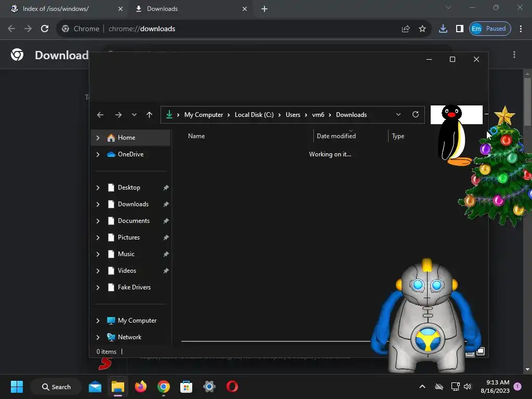The image size is (532, 399).
Task: Open OneDrive in the navigation pane
Action: coord(130,154)
